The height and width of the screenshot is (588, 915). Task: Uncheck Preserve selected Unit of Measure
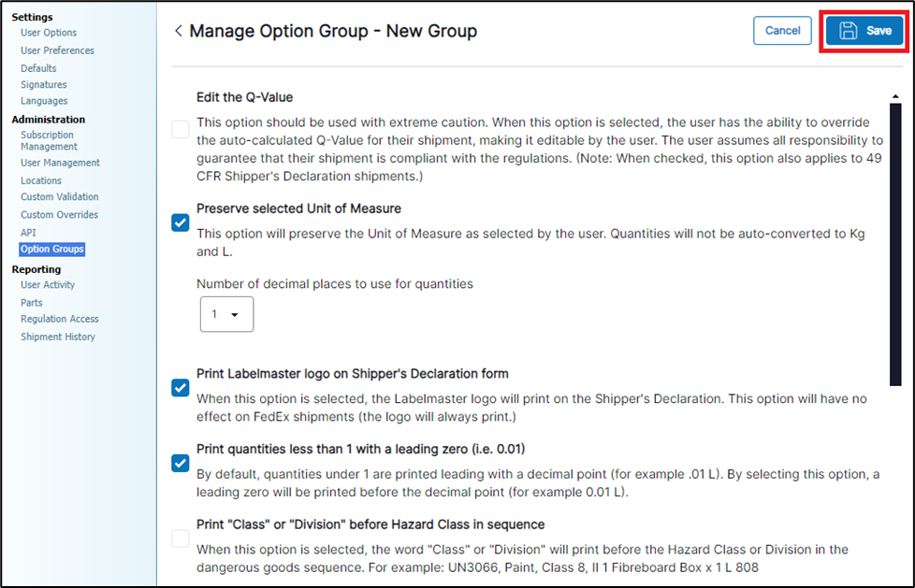point(181,222)
